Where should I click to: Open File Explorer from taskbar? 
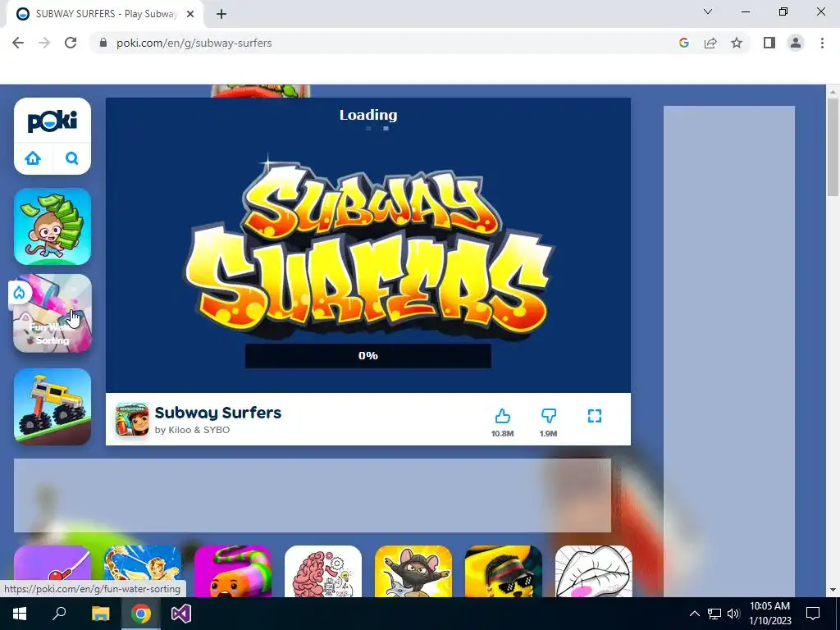coord(100,614)
